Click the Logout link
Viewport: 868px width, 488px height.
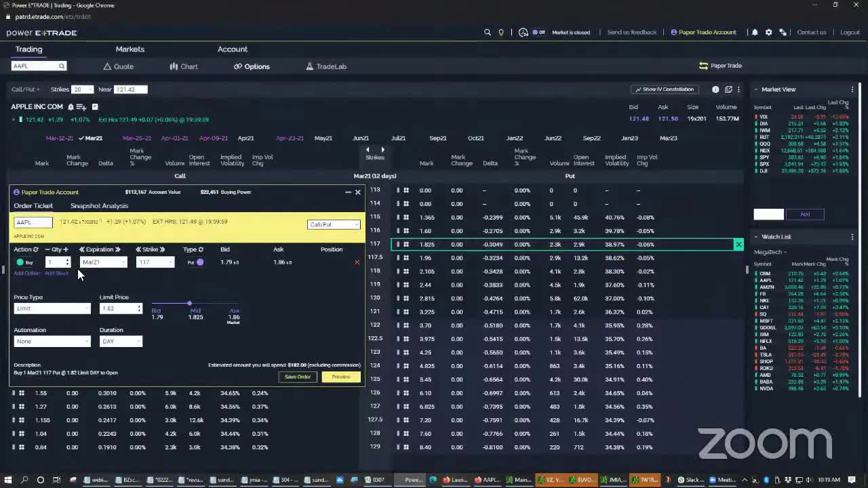850,33
